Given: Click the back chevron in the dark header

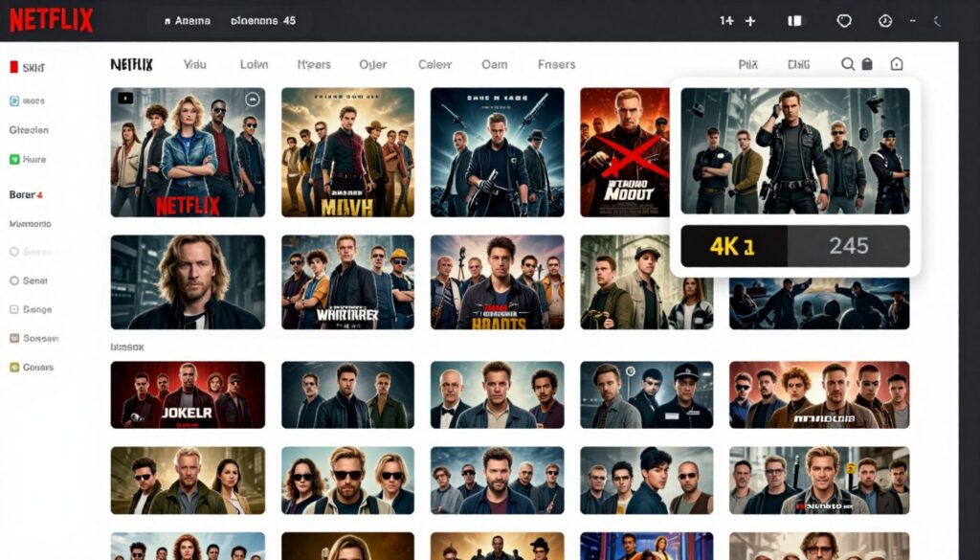Looking at the screenshot, I should coord(938,21).
